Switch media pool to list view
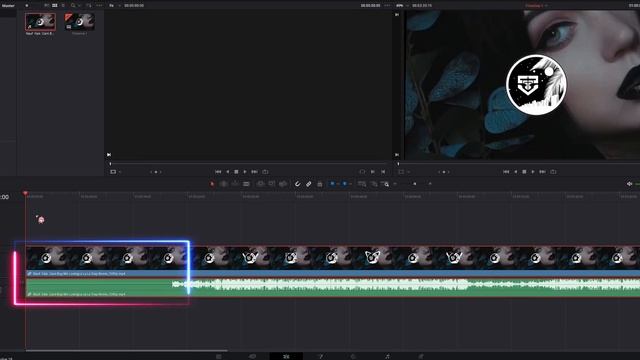Image resolution: width=640 pixels, height=360 pixels. pyautogui.click(x=63, y=6)
